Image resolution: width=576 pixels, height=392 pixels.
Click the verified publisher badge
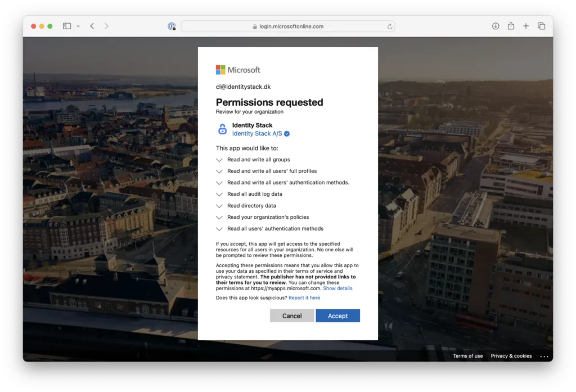click(287, 134)
